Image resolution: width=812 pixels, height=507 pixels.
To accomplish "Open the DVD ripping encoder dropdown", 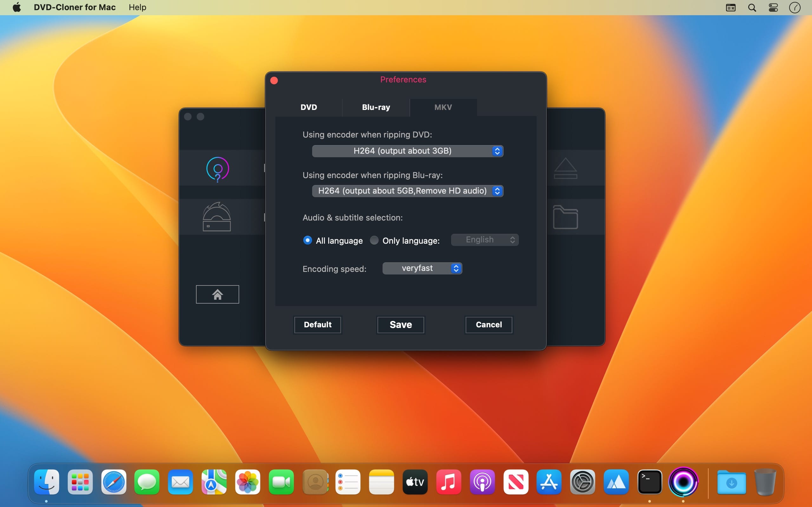I will coord(407,151).
